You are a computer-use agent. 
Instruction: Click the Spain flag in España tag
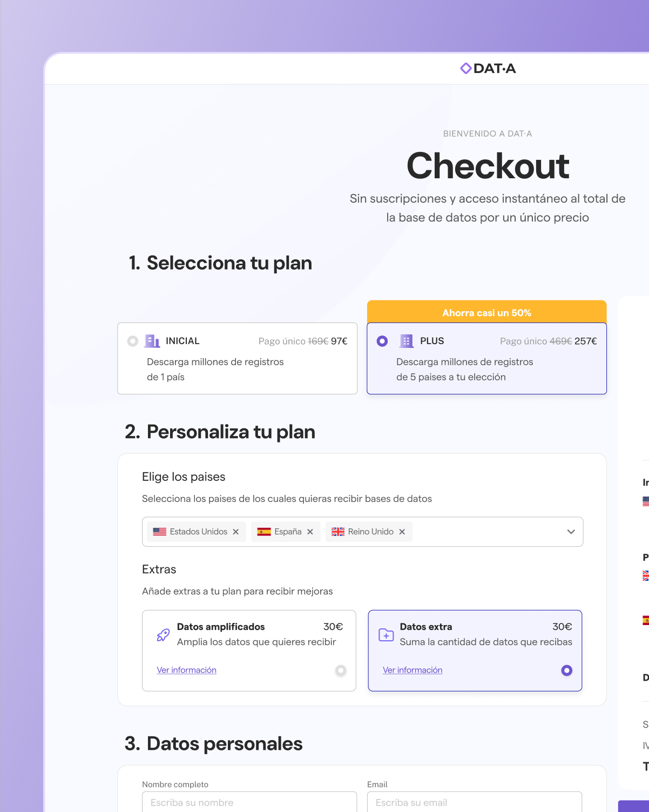[x=264, y=532]
